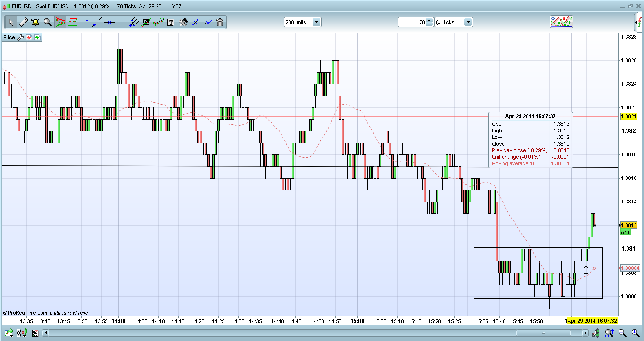Viewport: 644px width, 341px height.
Task: Select the long blue trend line tool
Action: click(97, 22)
